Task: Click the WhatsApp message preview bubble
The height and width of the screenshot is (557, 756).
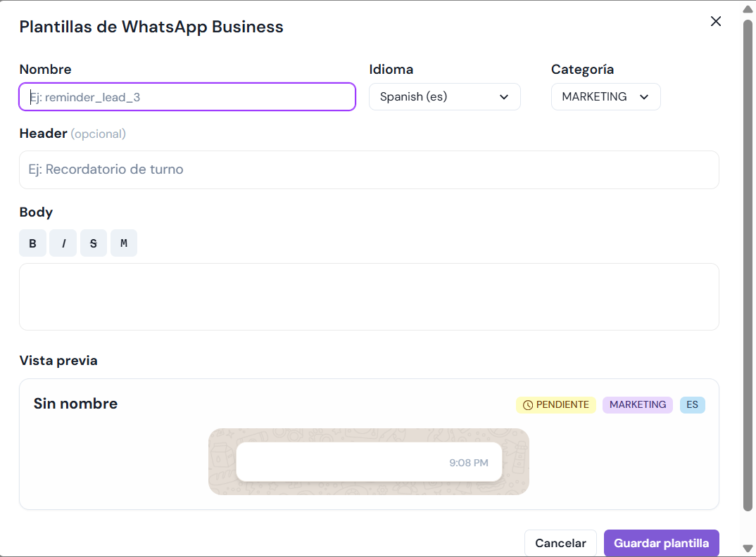Action: pos(369,462)
